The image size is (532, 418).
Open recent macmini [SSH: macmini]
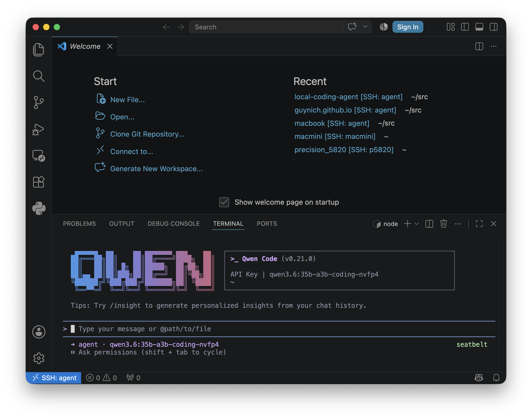[335, 136]
